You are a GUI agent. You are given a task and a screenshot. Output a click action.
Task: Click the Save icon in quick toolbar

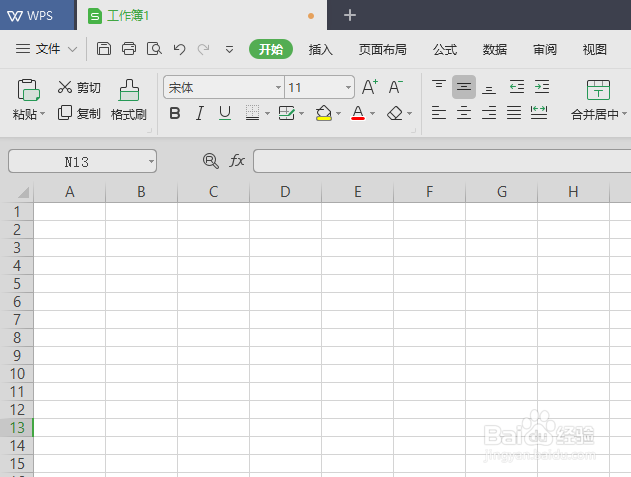coord(104,49)
